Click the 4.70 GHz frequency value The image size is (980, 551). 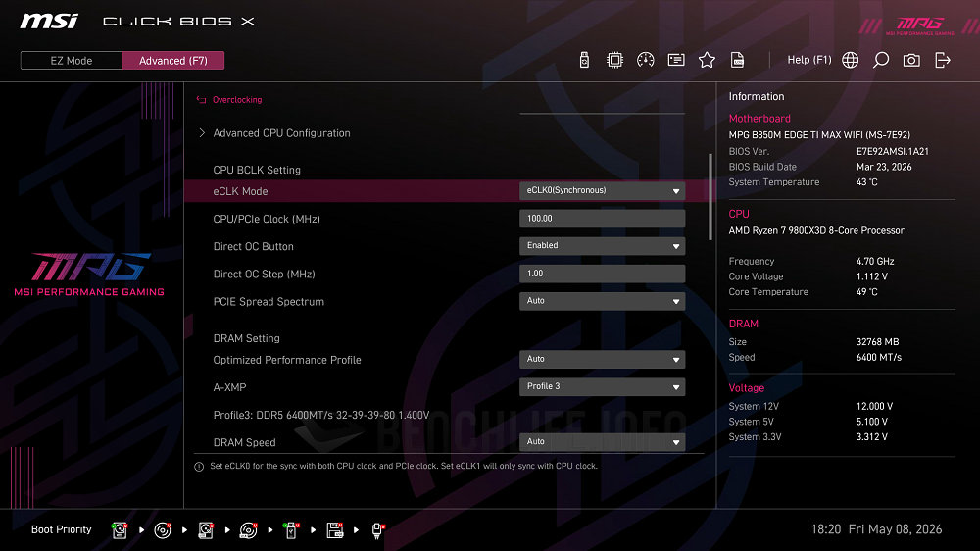point(875,262)
